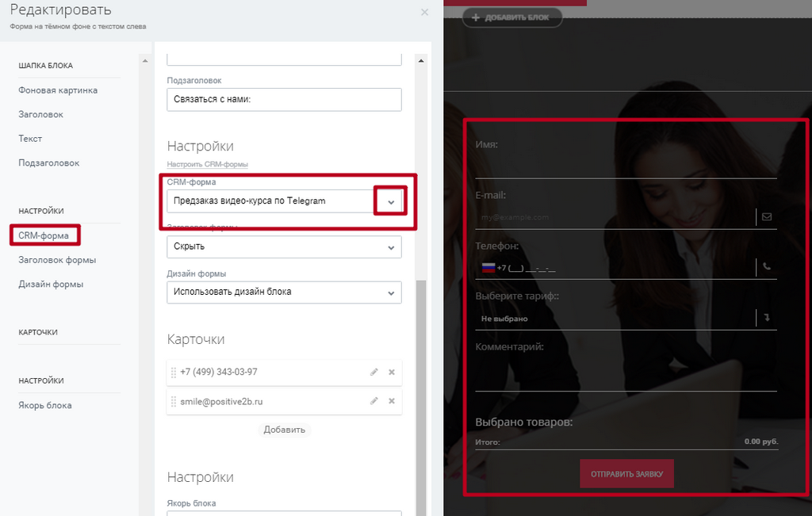
Task: Click the Подзаголовок text input field
Action: click(x=284, y=99)
